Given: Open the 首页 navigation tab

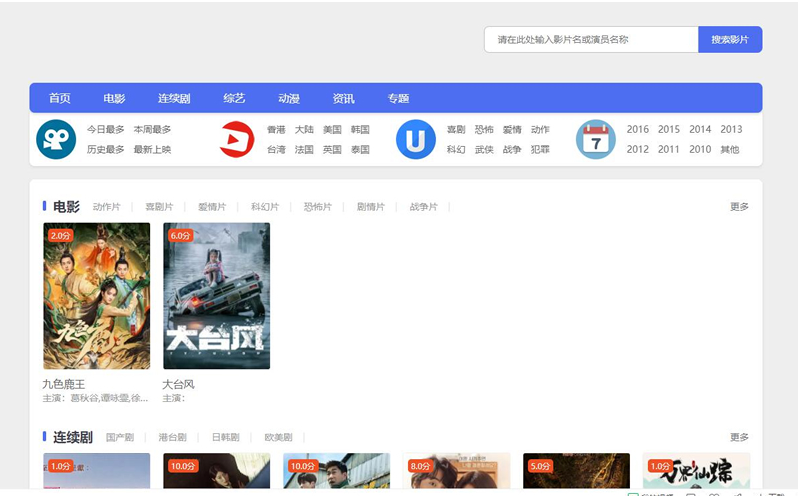Looking at the screenshot, I should coord(60,98).
